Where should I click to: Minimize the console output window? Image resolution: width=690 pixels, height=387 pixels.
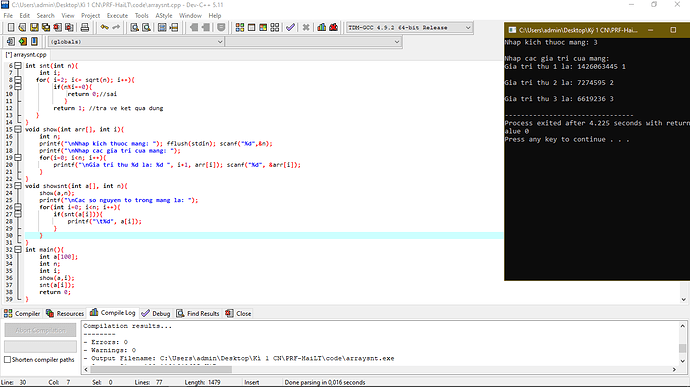click(x=650, y=30)
